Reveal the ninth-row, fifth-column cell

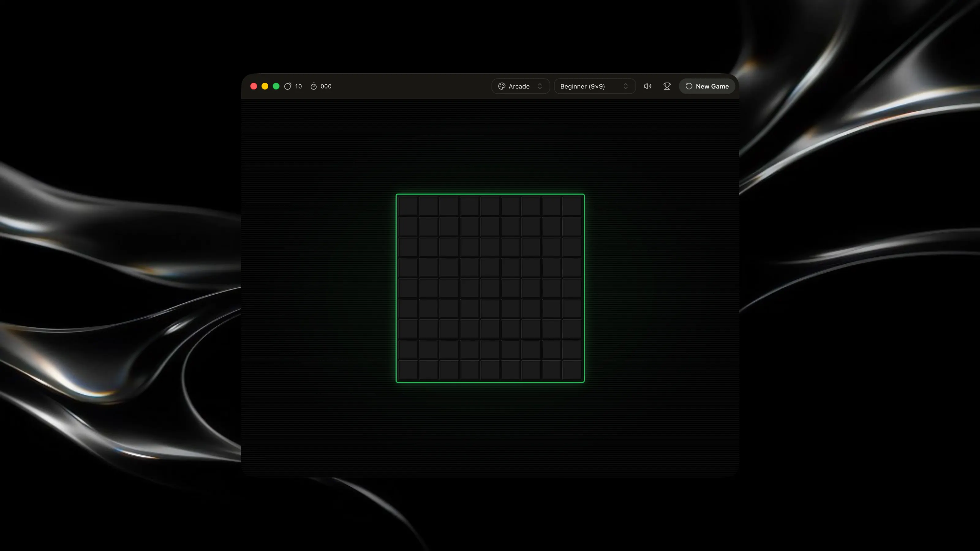pos(490,369)
